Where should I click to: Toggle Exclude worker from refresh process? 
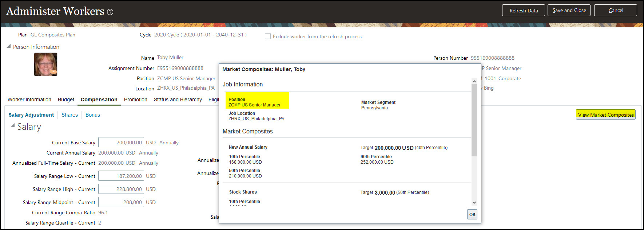point(268,36)
